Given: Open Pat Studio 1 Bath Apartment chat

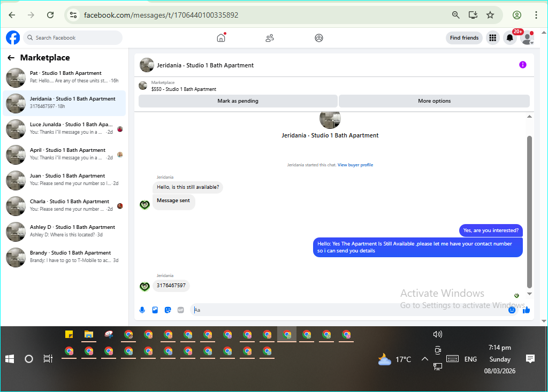Looking at the screenshot, I should (64, 78).
